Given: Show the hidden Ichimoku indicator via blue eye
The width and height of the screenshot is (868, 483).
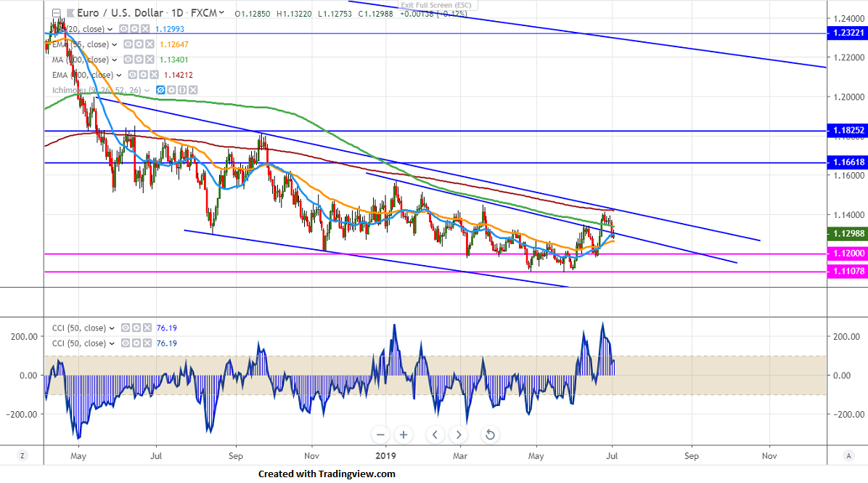Looking at the screenshot, I should pyautogui.click(x=160, y=90).
